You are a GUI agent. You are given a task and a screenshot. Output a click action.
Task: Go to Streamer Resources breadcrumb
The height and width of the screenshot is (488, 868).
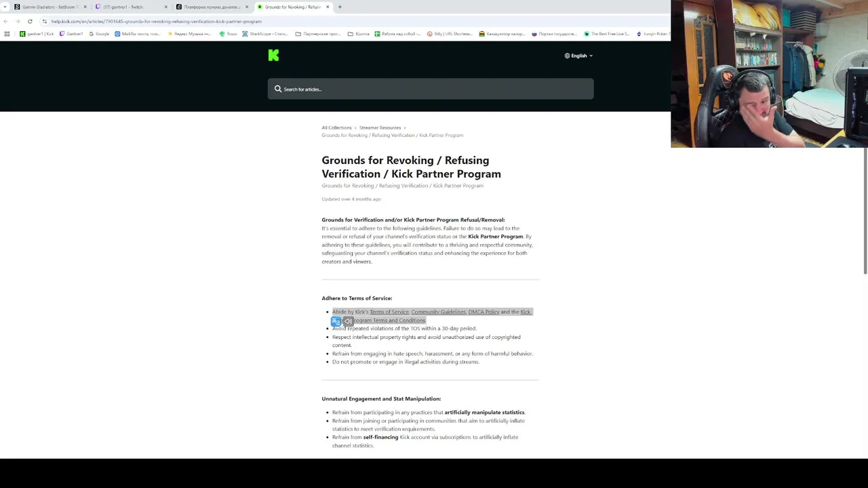click(380, 127)
